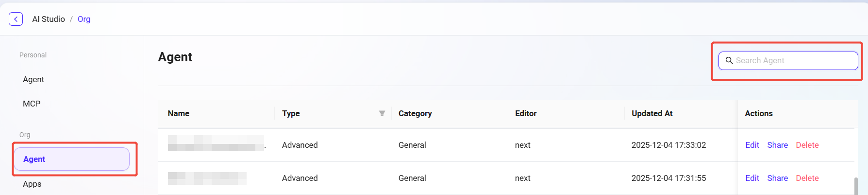Click the Updated At column header

point(652,113)
